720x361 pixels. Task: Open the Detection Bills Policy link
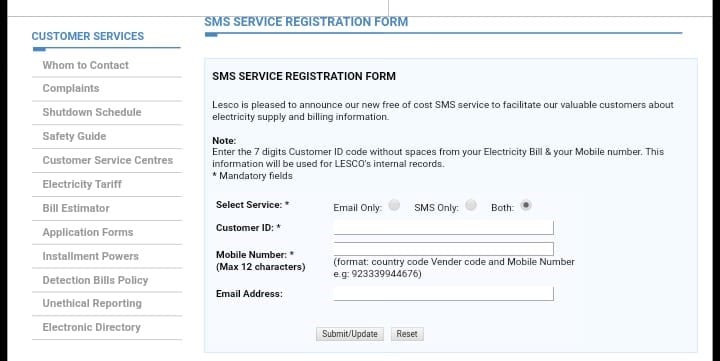pos(96,280)
